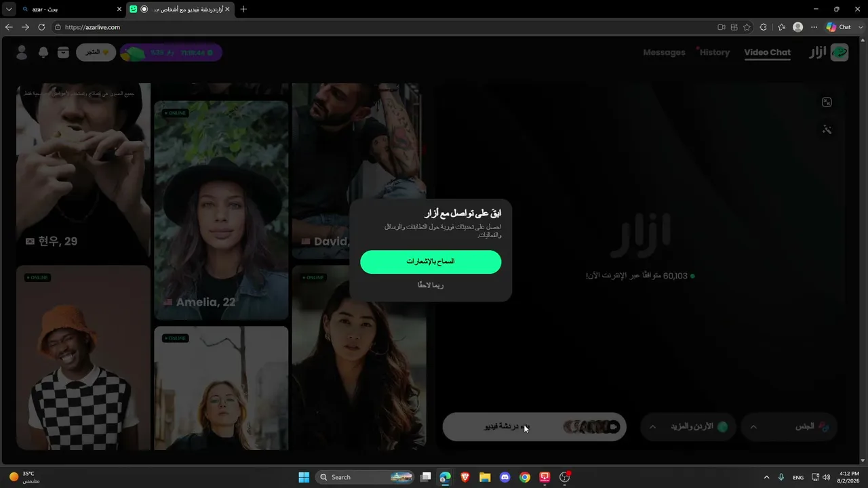Click the 60,103 online users count text
The height and width of the screenshot is (488, 868).
[x=640, y=276]
